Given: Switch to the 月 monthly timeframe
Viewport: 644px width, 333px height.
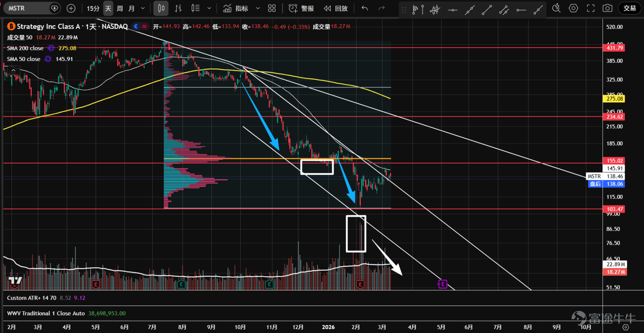Looking at the screenshot, I should (x=131, y=8).
